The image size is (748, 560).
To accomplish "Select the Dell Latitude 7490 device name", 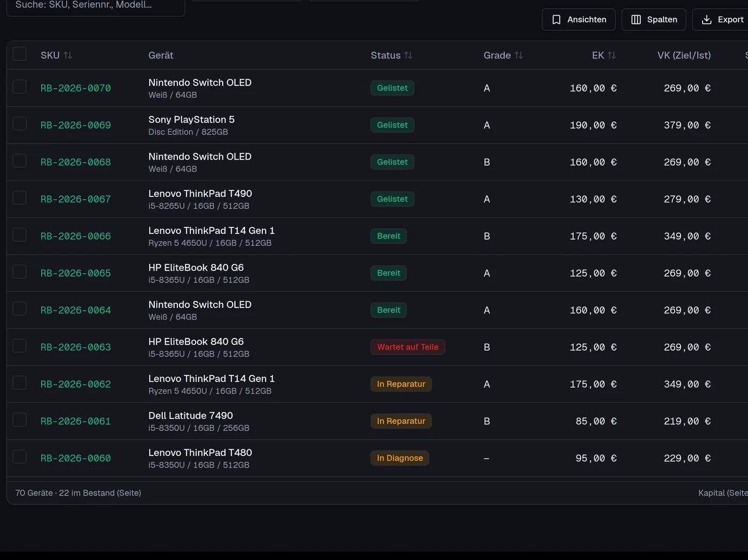I will pos(191,415).
